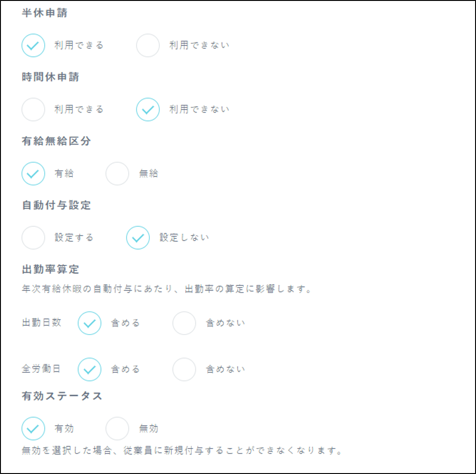This screenshot has height=474, width=476.
Task: Set 全労働日 to 含めない
Action: point(184,369)
